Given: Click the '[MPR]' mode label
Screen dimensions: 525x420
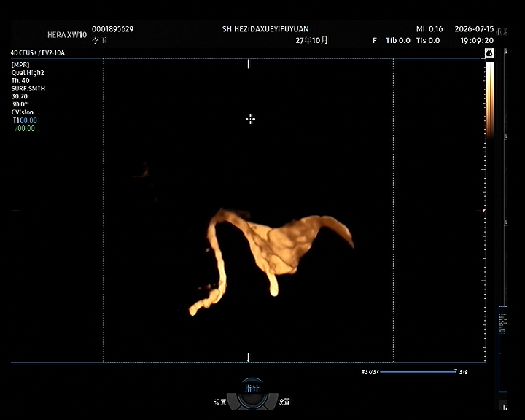Looking at the screenshot, I should 20,65.
